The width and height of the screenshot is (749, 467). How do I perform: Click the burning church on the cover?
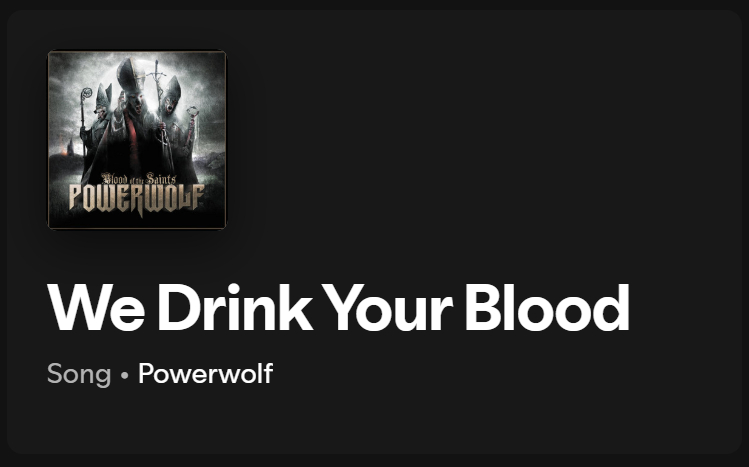click(68, 148)
